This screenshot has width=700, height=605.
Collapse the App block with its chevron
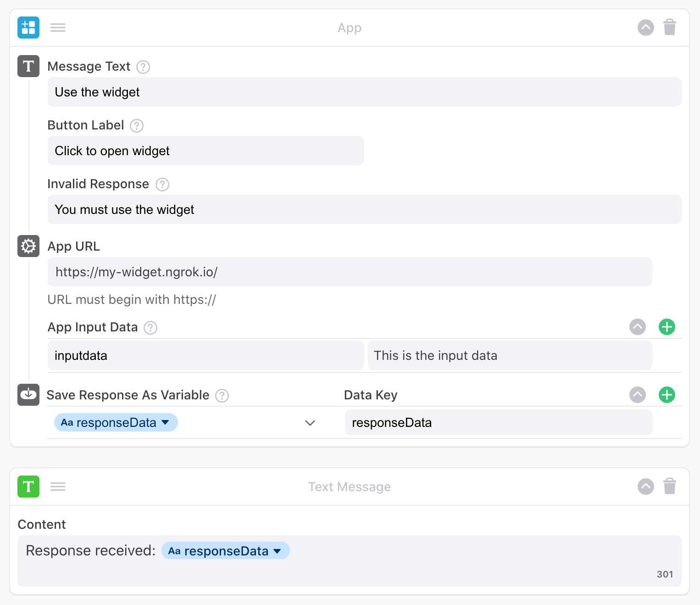pyautogui.click(x=646, y=28)
